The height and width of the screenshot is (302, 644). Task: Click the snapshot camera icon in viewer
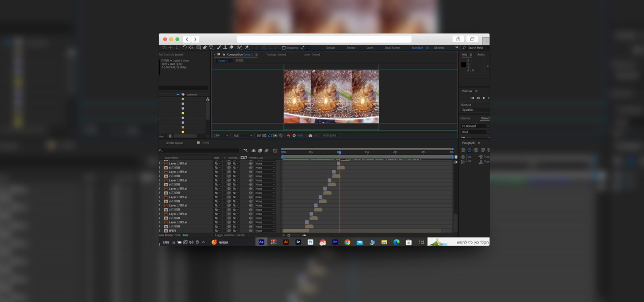(x=310, y=136)
